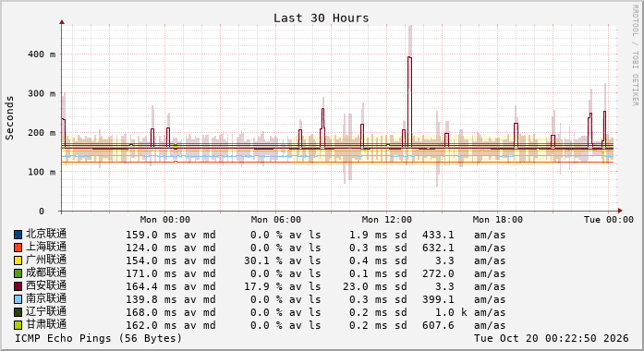
Task: Click the tallest maroon spike near Mon 12:00
Action: pyautogui.click(x=409, y=102)
